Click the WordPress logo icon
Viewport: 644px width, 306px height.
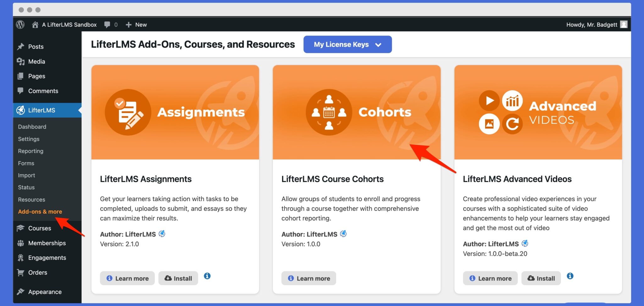20,24
